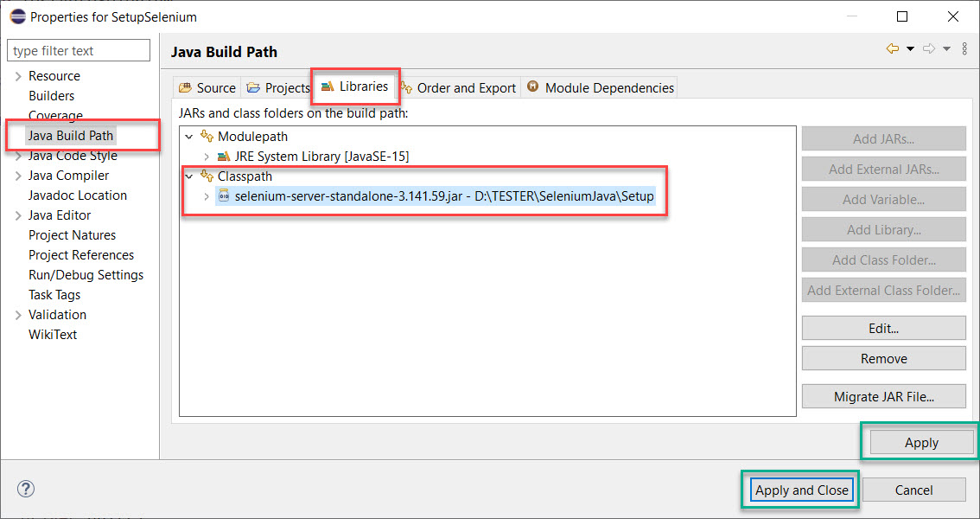Open the Module Dependencies tab
The width and height of the screenshot is (980, 519).
601,88
